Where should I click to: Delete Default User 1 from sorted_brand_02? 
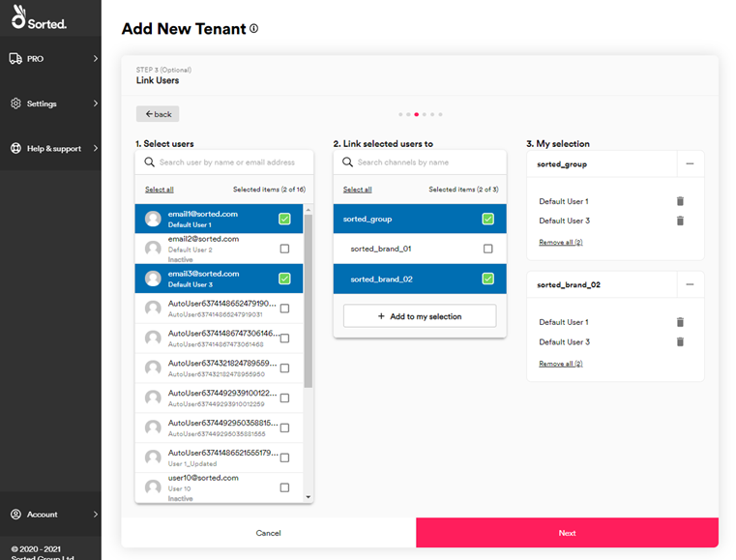pyautogui.click(x=680, y=322)
